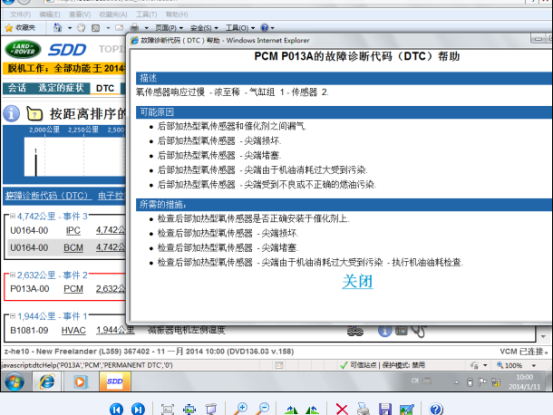Open Internet Explorer from the taskbar
This screenshot has height=415, width=553.
pyautogui.click(x=47, y=382)
